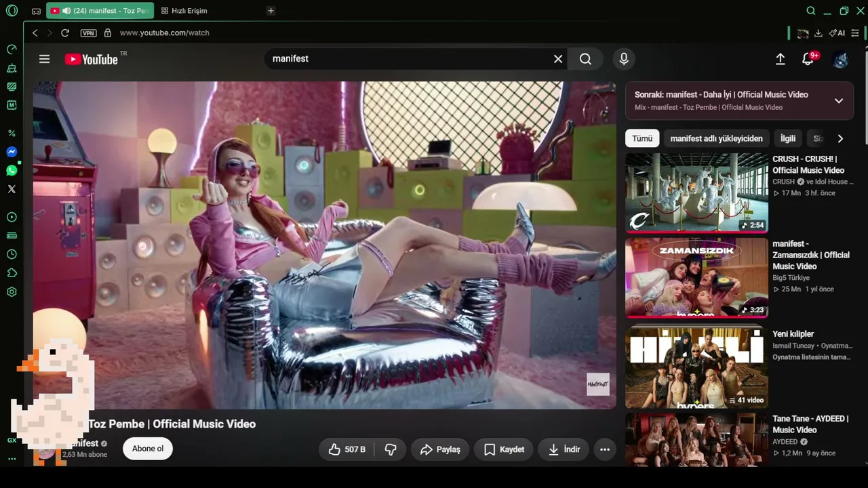
Task: Save the video with Kaydet
Action: pyautogui.click(x=504, y=449)
